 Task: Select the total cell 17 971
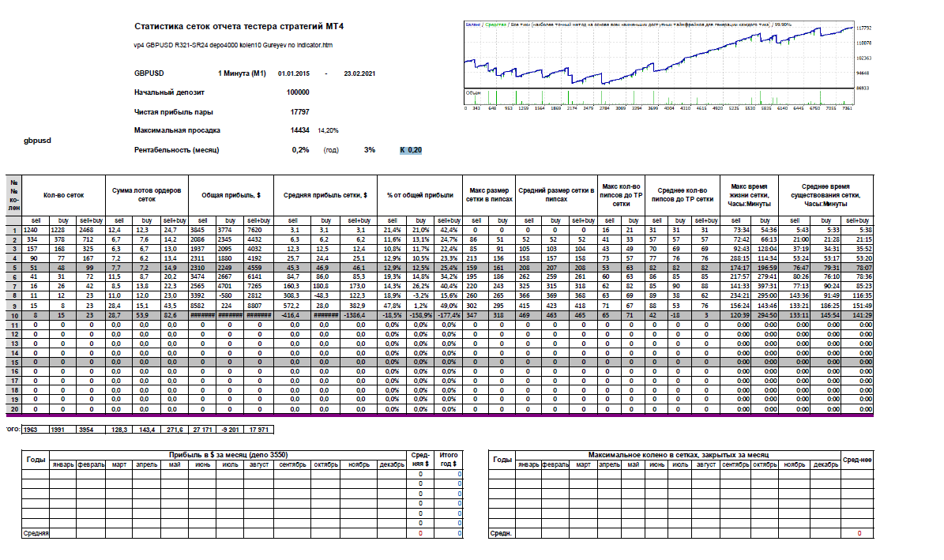click(x=258, y=430)
